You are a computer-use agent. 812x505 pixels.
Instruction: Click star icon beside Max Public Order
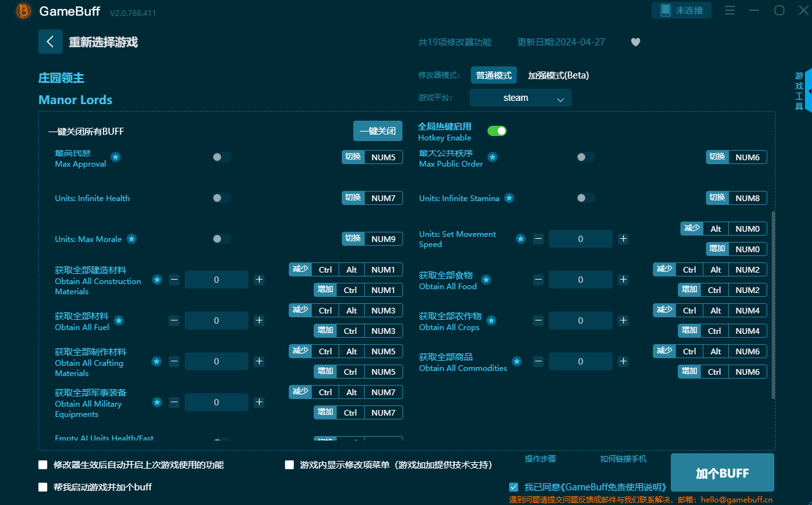(493, 157)
